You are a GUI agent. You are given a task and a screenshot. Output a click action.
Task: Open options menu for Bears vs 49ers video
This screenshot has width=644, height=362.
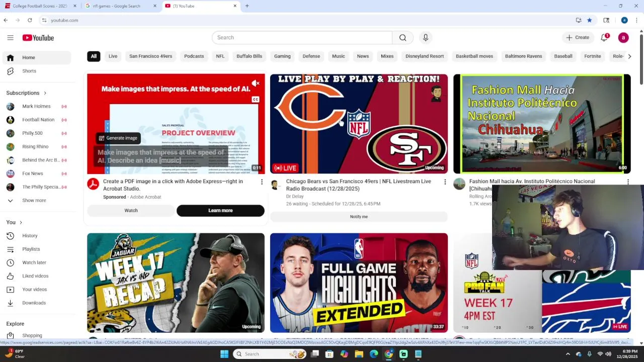click(445, 182)
